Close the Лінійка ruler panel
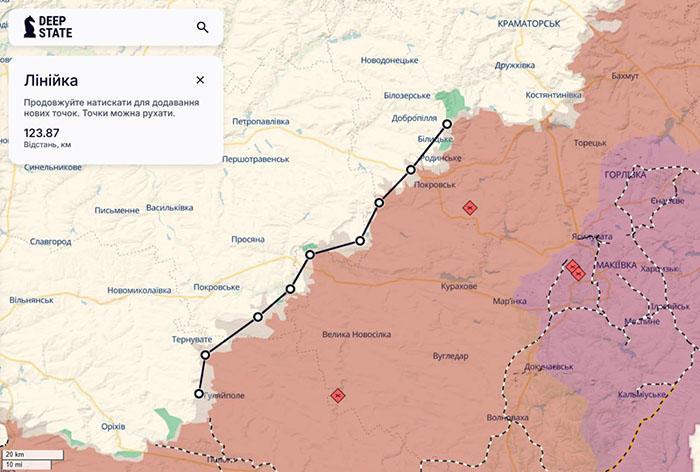Screen dimensions: 700x472 coord(200,80)
